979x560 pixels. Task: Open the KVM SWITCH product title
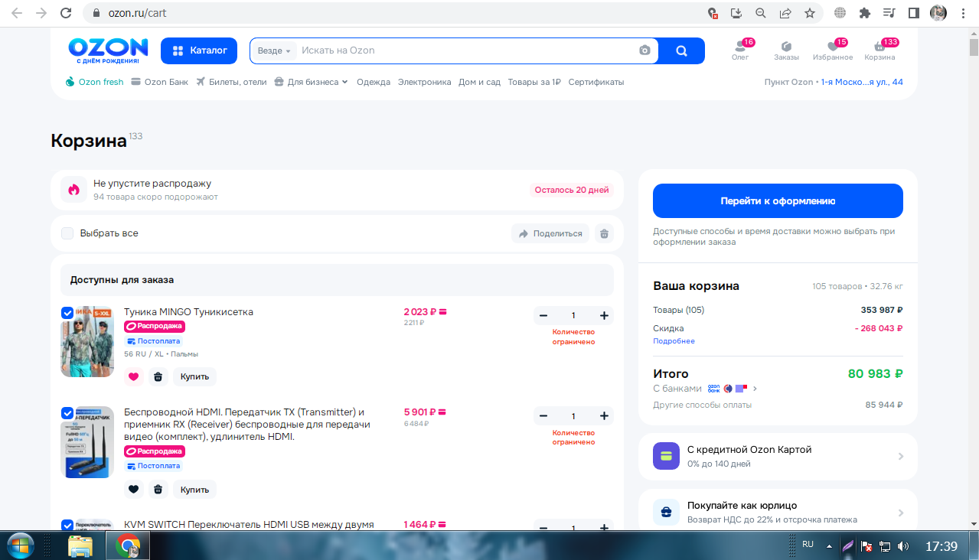point(249,525)
